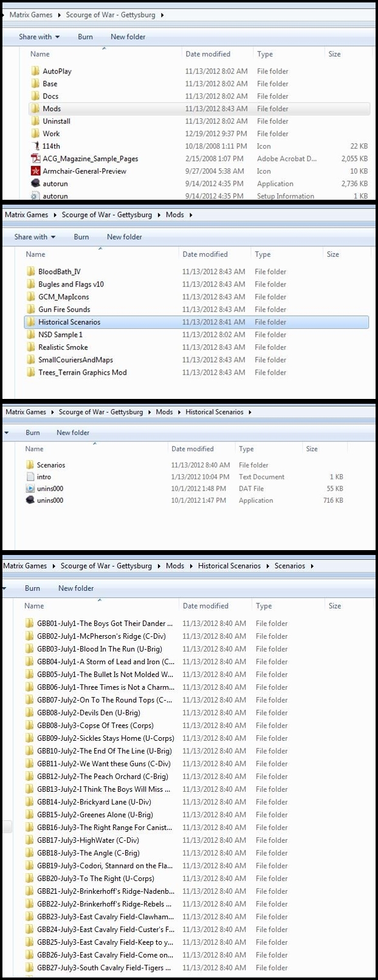Select the Mods folder row
Image resolution: width=378 pixels, height=980 pixels.
(x=199, y=109)
